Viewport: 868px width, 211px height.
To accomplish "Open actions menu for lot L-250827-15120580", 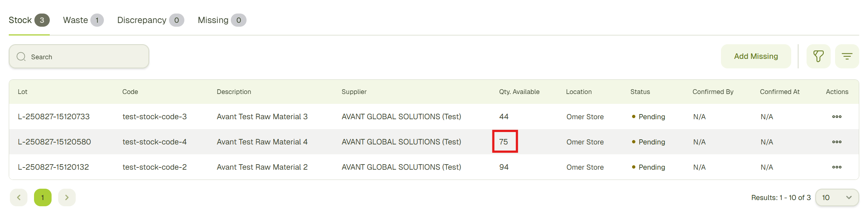I will coord(837,142).
